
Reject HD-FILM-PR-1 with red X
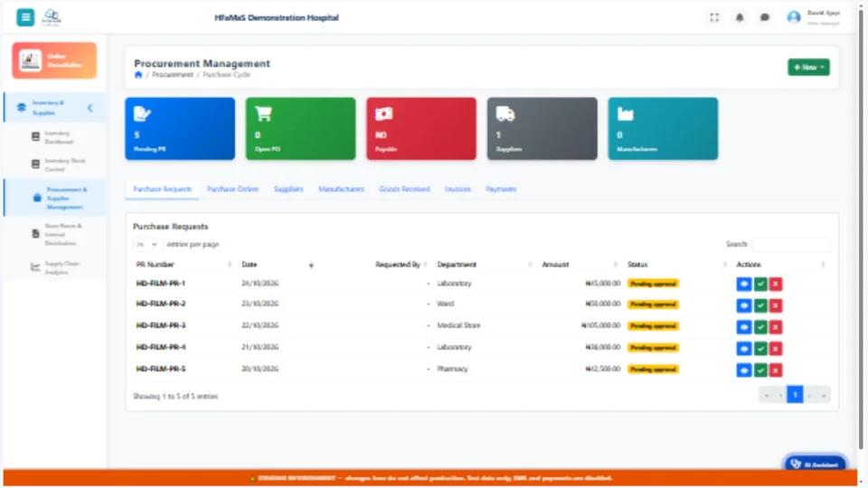click(776, 284)
